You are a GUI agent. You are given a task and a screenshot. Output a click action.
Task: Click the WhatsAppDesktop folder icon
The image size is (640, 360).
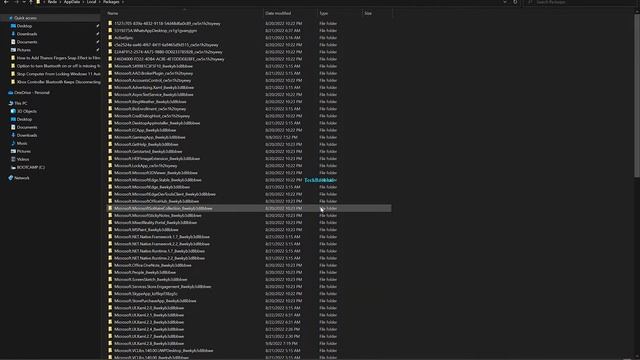[110, 31]
